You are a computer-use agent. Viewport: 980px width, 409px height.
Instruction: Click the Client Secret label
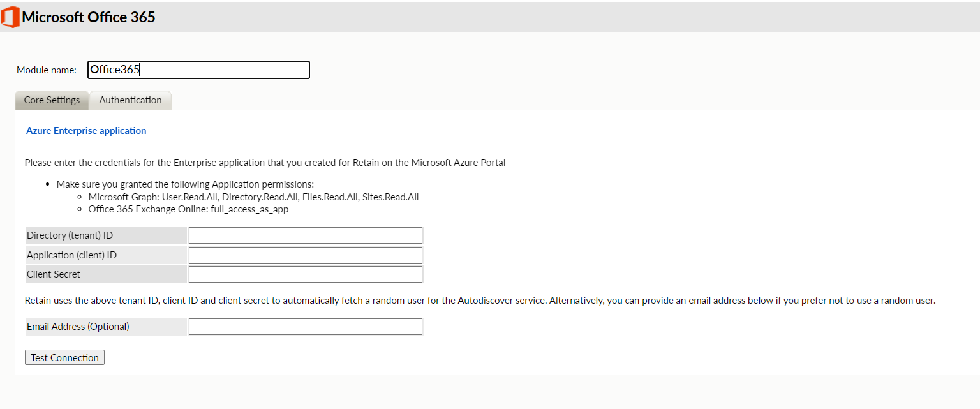pyautogui.click(x=54, y=274)
